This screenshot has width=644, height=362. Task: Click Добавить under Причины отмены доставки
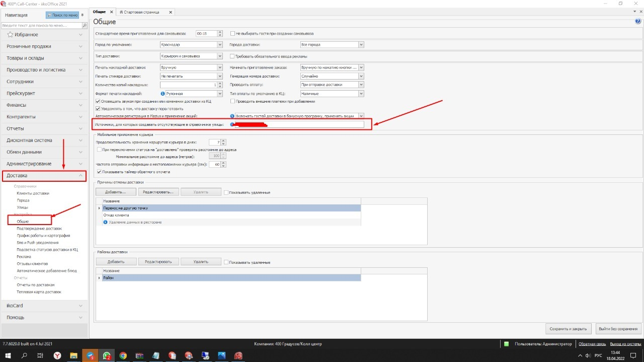(x=116, y=192)
